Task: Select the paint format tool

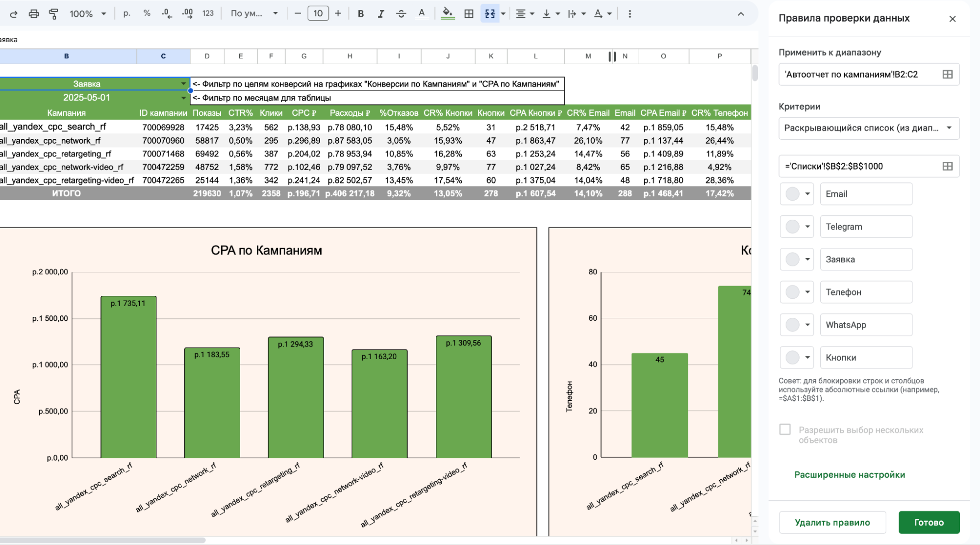Action: pyautogui.click(x=53, y=14)
